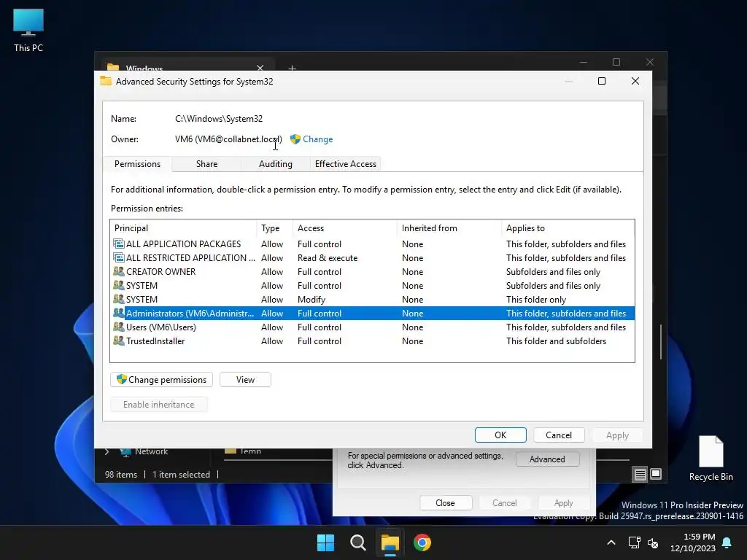The height and width of the screenshot is (560, 747).
Task: Switch Explorer to large icons view
Action: pyautogui.click(x=656, y=474)
